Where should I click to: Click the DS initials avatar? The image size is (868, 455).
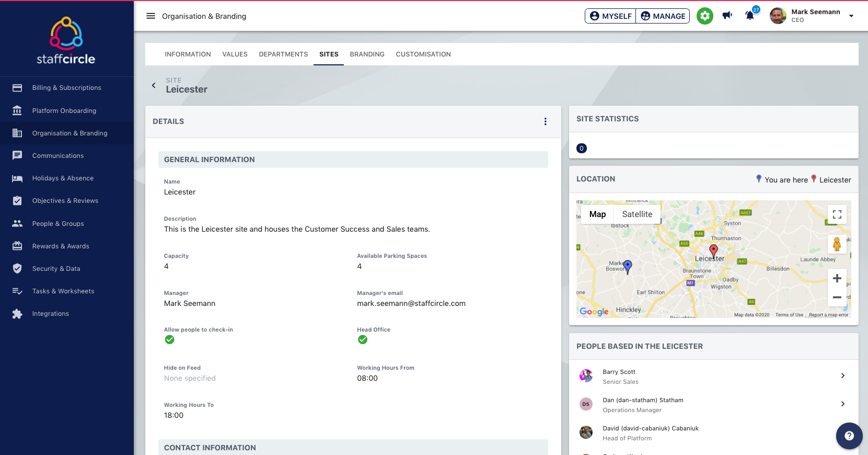[586, 404]
